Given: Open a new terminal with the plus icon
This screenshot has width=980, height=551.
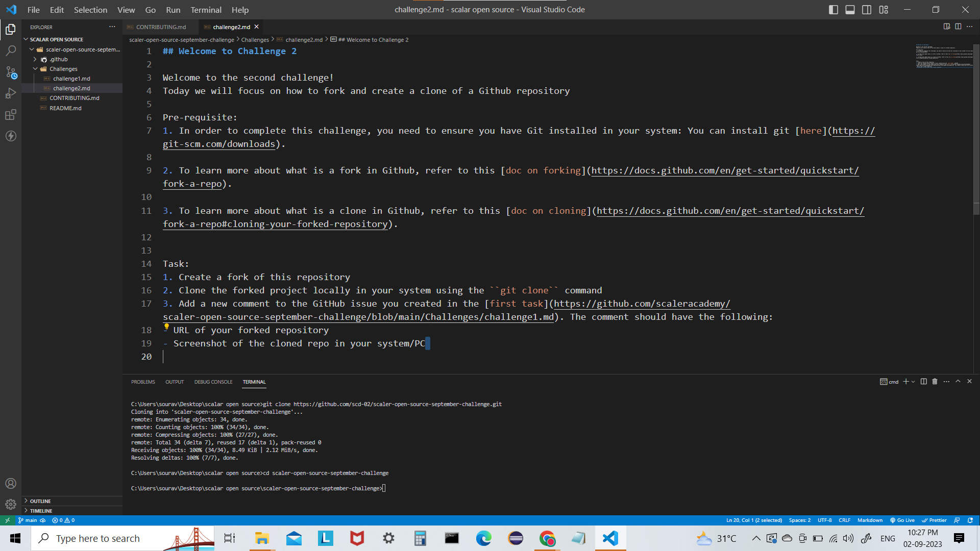Looking at the screenshot, I should click(904, 382).
